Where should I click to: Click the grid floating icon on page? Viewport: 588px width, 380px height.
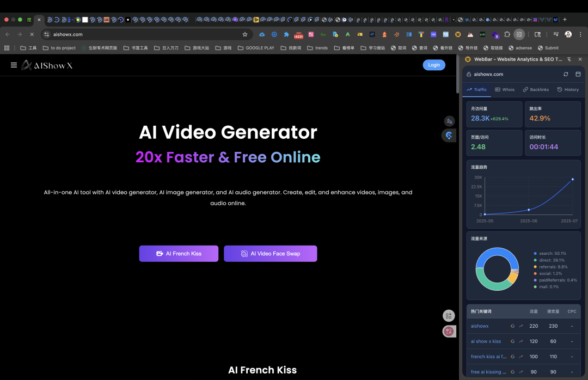449,316
